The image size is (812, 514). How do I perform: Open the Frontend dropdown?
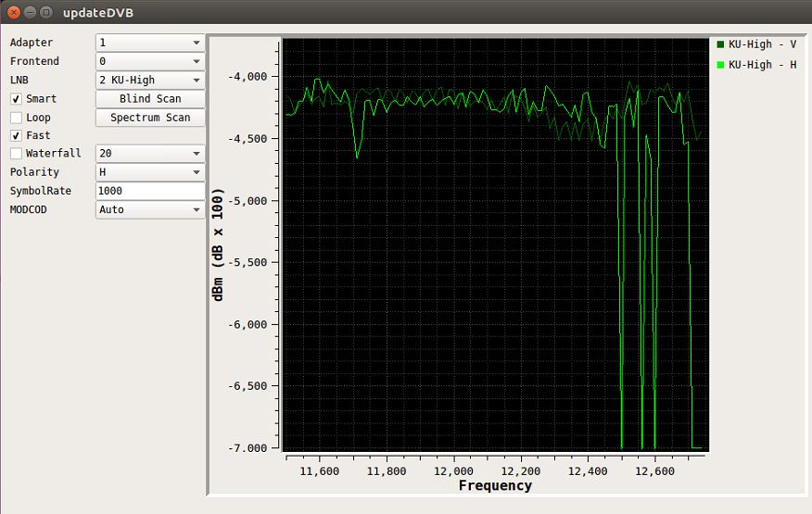tap(150, 61)
